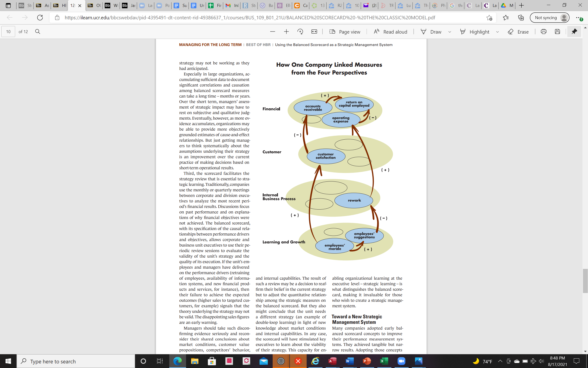
Task: Show hidden system tray icons chevron
Action: [500, 361]
